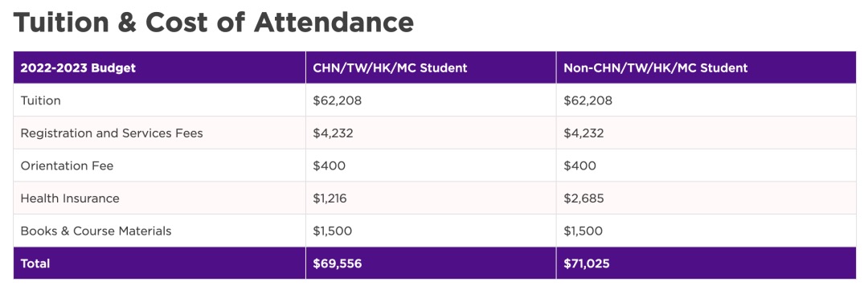The image size is (868, 290).
Task: Select the $69,556 total amount
Action: pyautogui.click(x=337, y=263)
